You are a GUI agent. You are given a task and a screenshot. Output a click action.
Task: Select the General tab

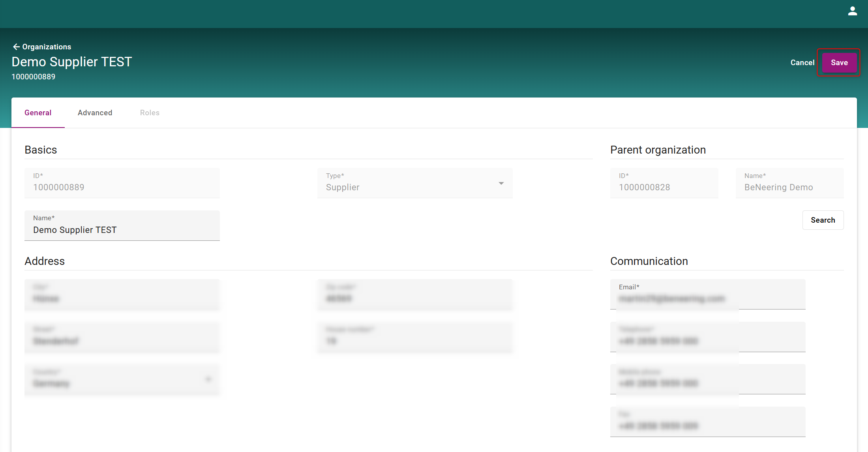(x=38, y=113)
